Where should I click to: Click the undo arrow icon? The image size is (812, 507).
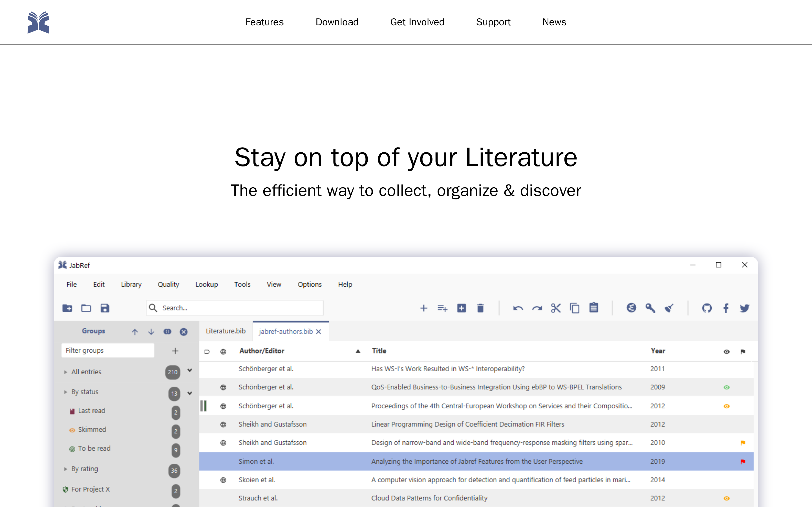(x=518, y=308)
